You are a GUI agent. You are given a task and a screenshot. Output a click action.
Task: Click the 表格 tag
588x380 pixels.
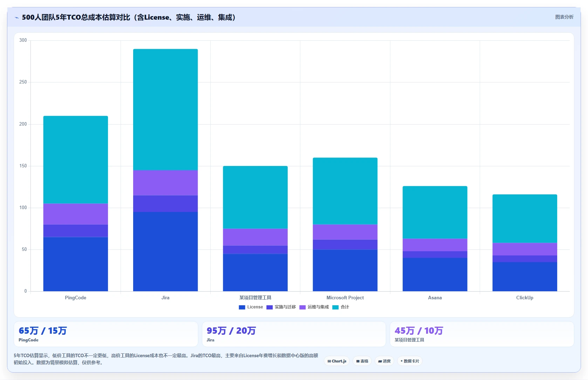362,361
